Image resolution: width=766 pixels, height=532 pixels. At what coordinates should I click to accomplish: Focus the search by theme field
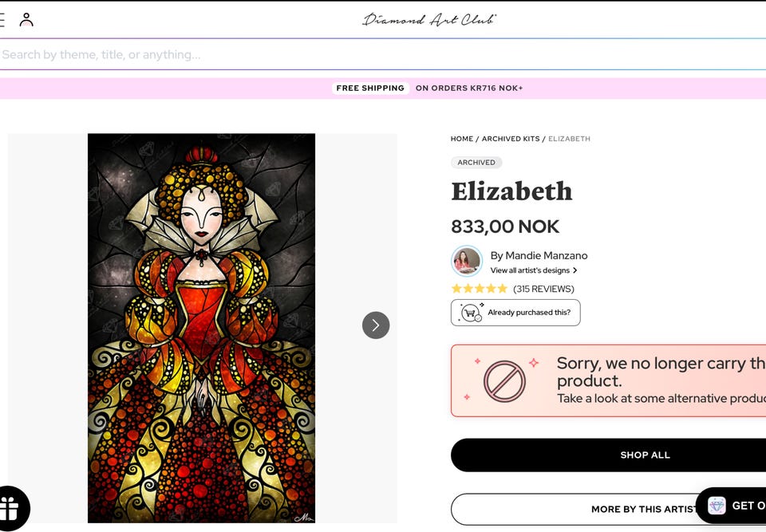pos(383,54)
